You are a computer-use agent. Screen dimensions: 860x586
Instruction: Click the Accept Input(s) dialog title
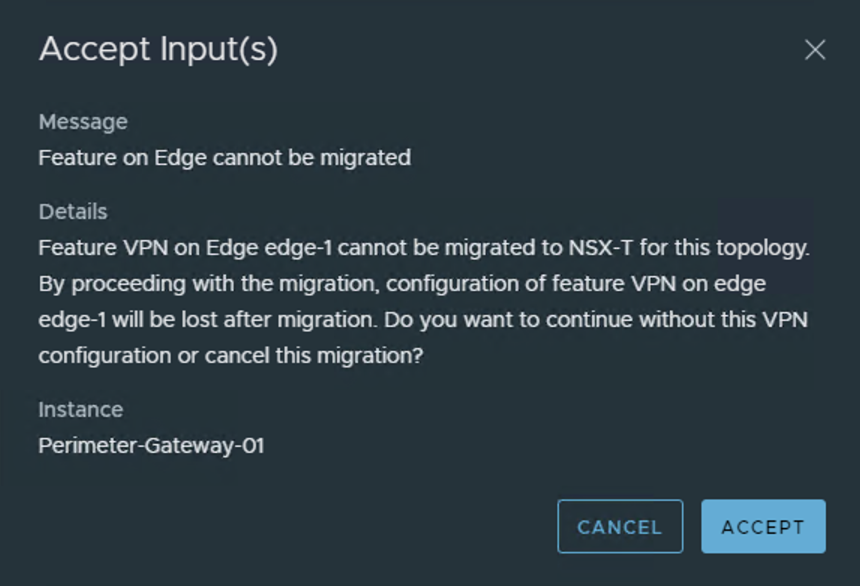[158, 49]
